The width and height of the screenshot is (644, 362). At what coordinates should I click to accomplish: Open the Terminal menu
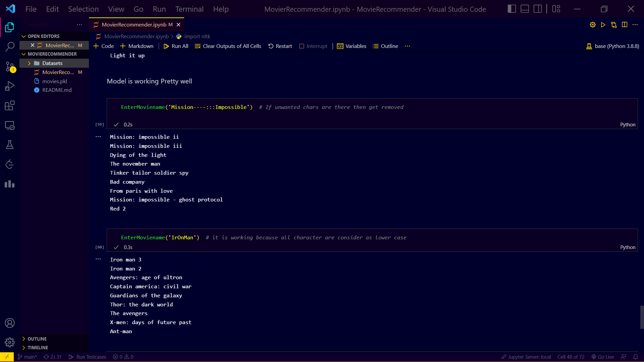pos(189,9)
